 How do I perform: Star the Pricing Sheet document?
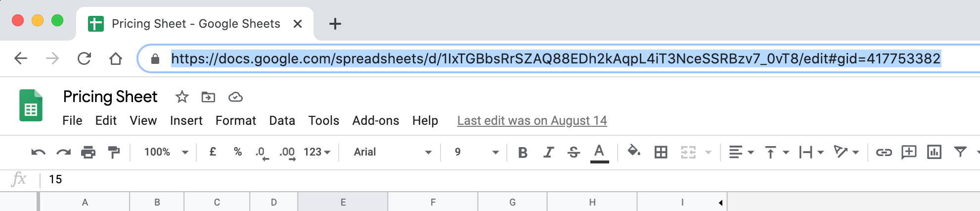tap(182, 97)
